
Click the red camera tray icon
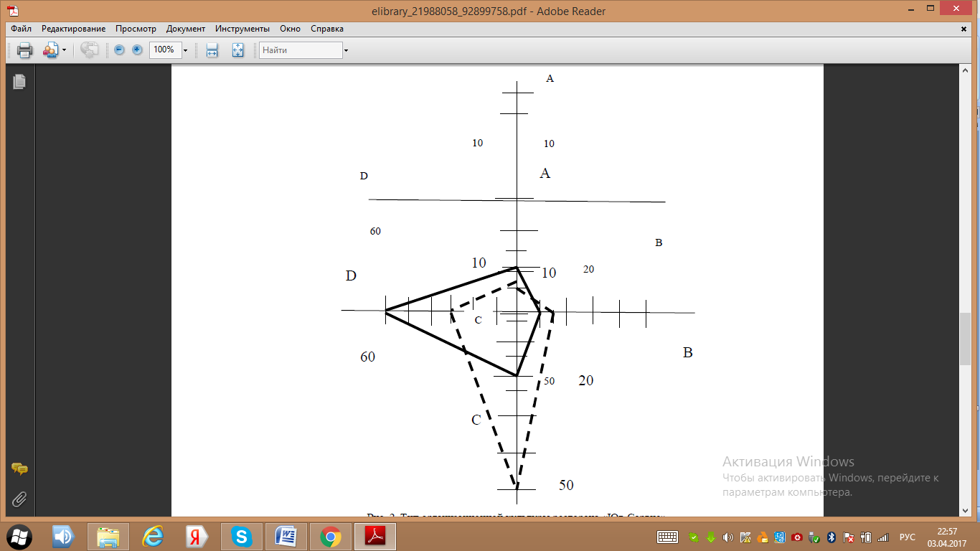(x=797, y=537)
